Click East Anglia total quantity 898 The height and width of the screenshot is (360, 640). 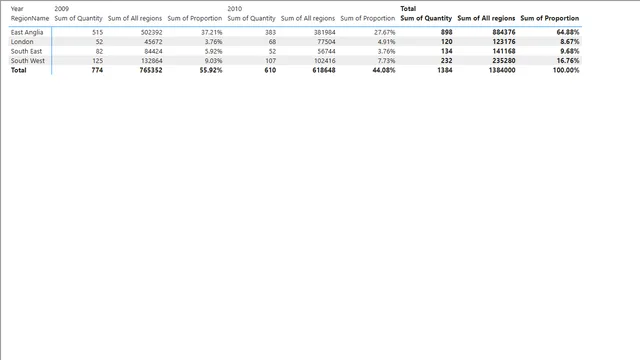point(447,32)
